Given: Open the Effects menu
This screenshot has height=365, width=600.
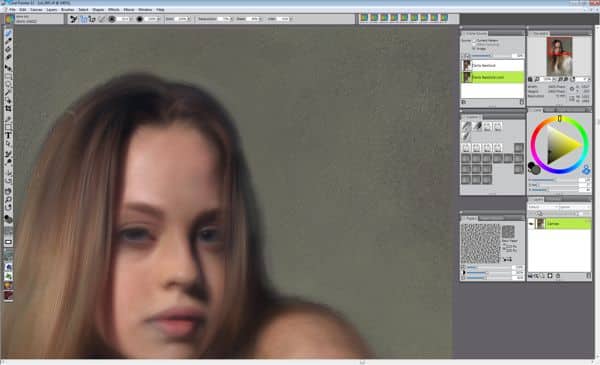Looking at the screenshot, I should 114,10.
